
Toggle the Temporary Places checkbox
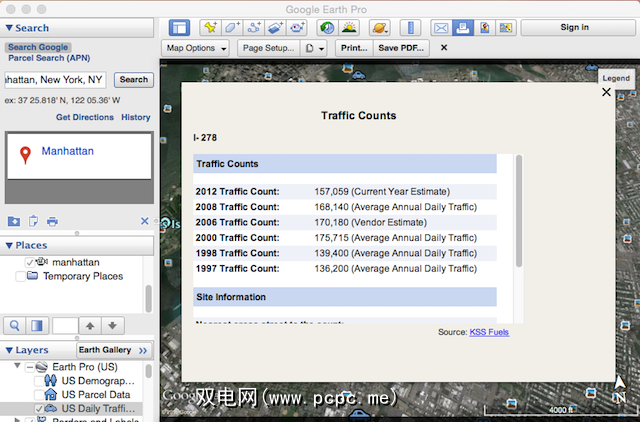[x=20, y=276]
